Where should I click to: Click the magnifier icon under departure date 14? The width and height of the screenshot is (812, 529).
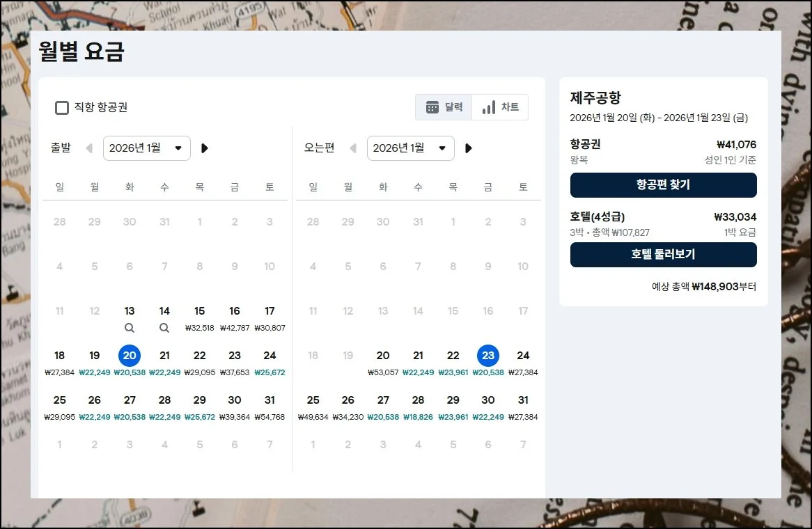tap(164, 328)
